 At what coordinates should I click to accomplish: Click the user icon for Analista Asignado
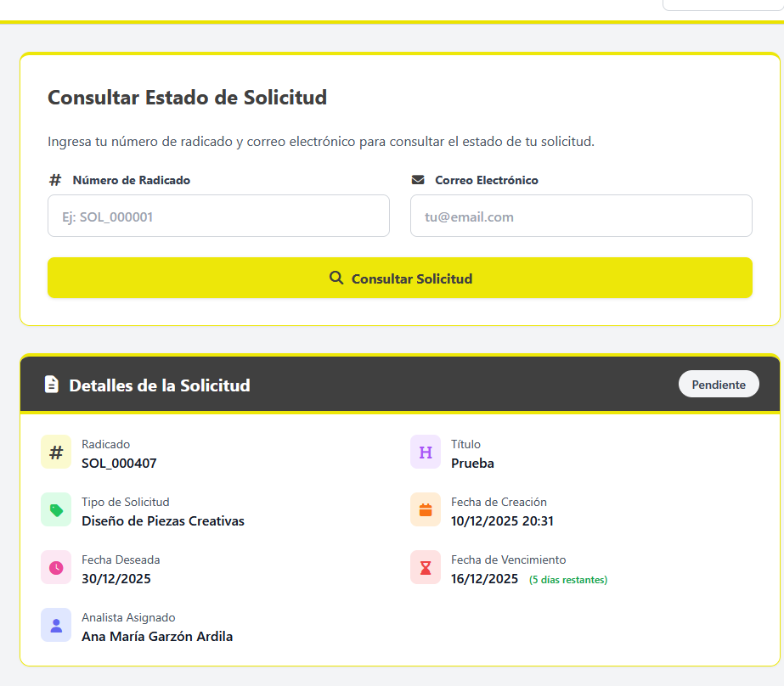pyautogui.click(x=56, y=626)
